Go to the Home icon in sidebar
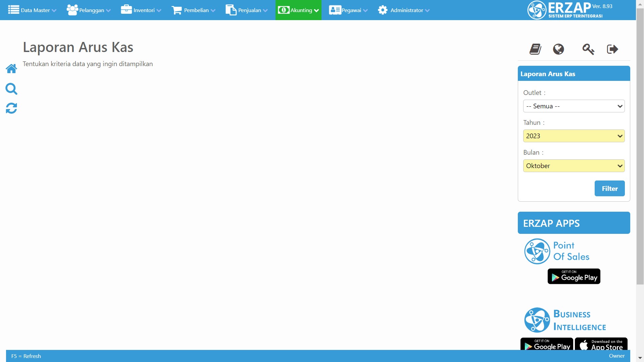 click(11, 69)
